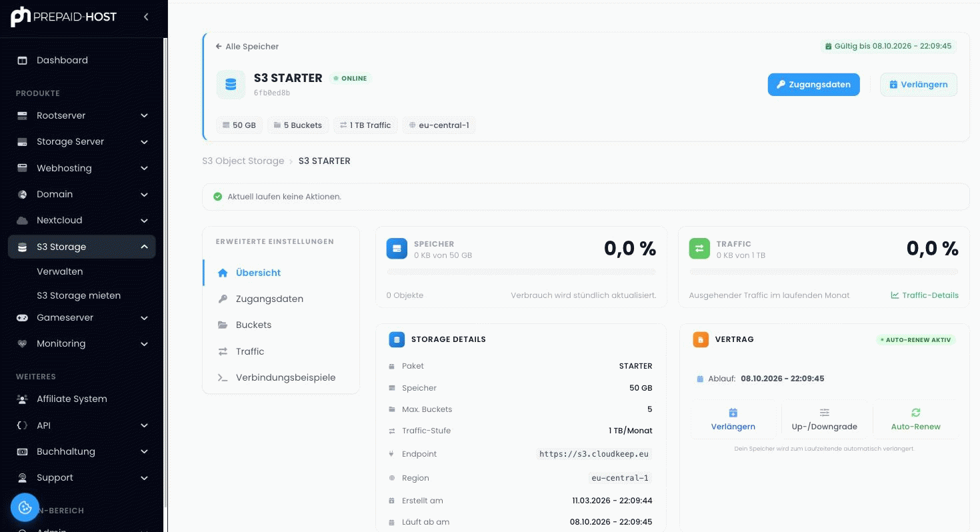The image size is (980, 532).
Task: Click the storage ID 6fb0ed8b
Action: pos(272,93)
